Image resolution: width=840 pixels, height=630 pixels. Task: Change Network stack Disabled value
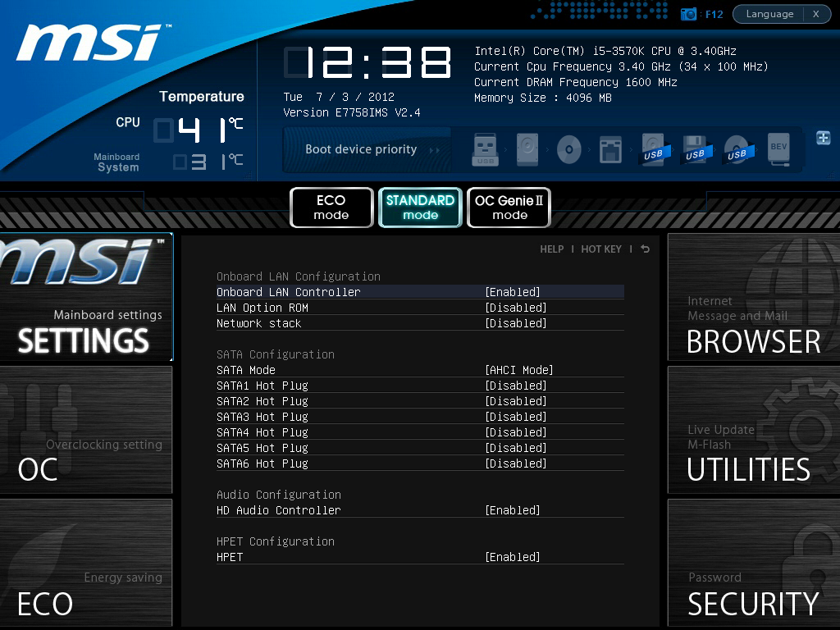pyautogui.click(x=515, y=323)
